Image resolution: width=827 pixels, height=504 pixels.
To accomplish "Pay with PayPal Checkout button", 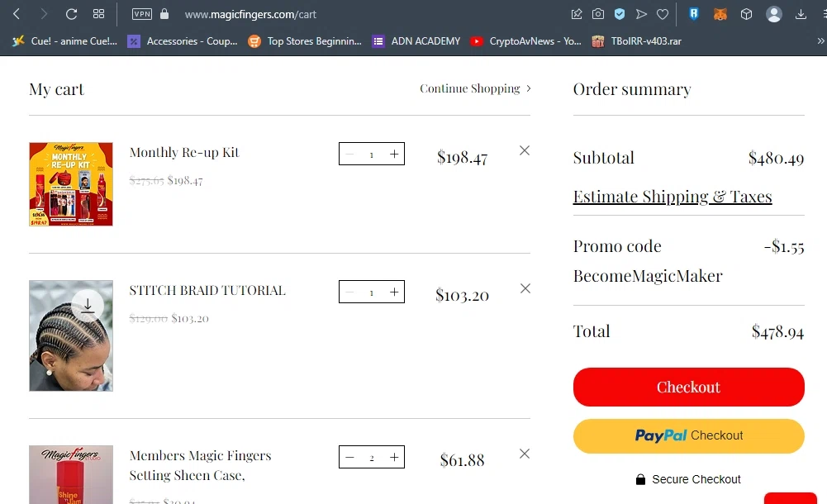I will pyautogui.click(x=689, y=436).
